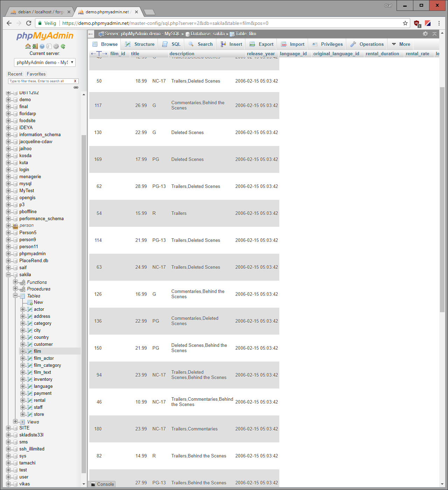
Task: Switch to the Favorites tab
Action: coord(36,74)
